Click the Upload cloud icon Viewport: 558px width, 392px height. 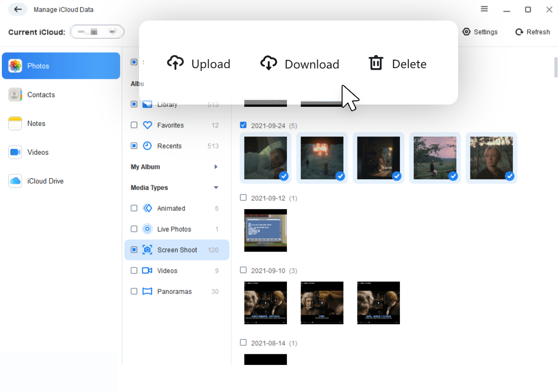(175, 63)
